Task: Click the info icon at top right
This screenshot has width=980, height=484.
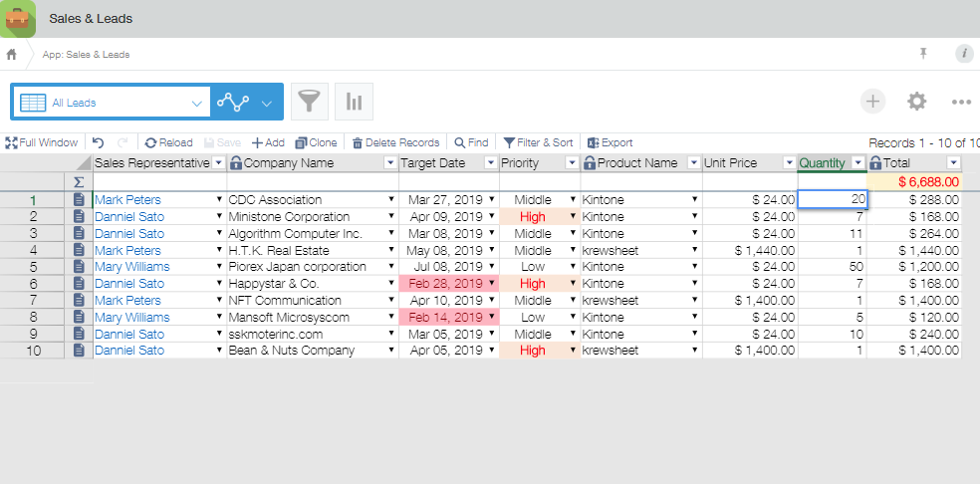Action: [963, 54]
